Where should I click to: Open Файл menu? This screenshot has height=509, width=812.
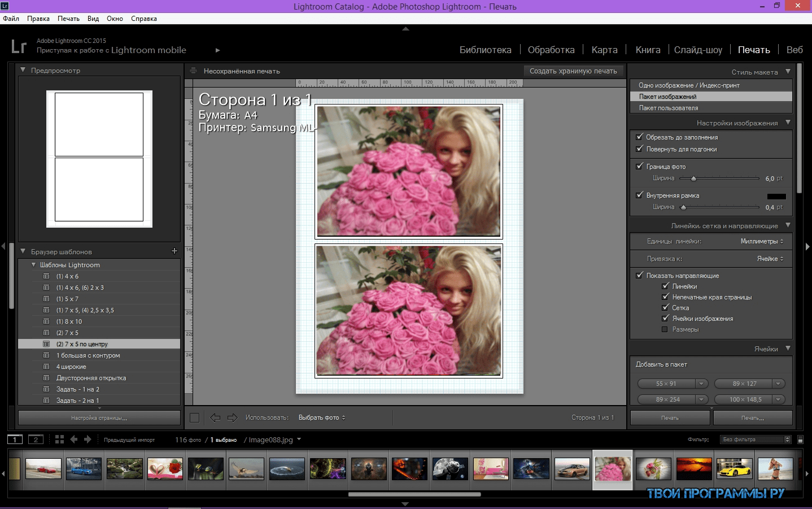tap(11, 19)
